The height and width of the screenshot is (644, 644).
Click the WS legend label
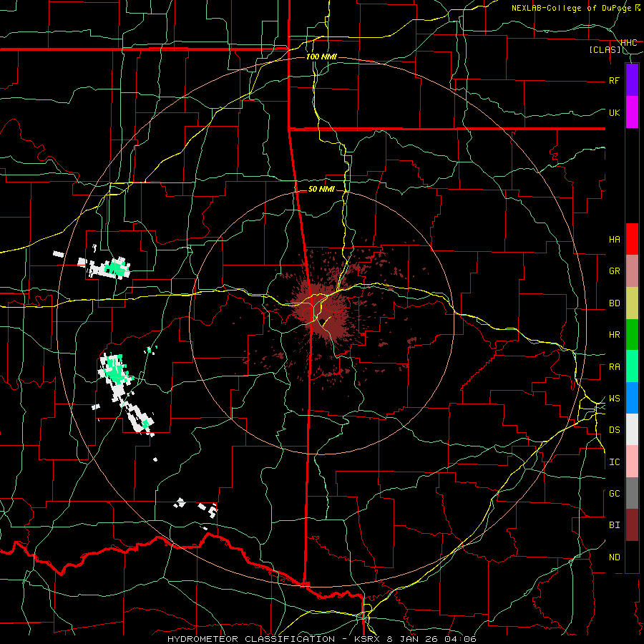(x=614, y=399)
